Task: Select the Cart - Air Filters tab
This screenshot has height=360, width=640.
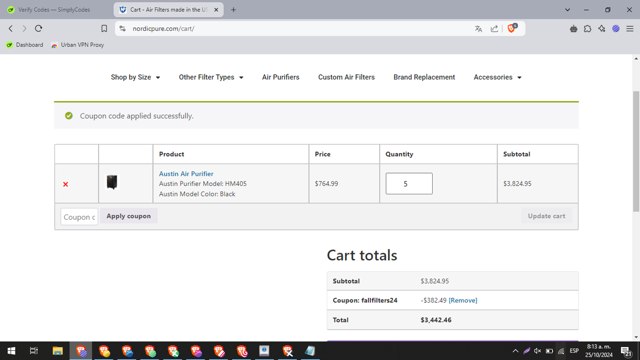Action: click(169, 9)
